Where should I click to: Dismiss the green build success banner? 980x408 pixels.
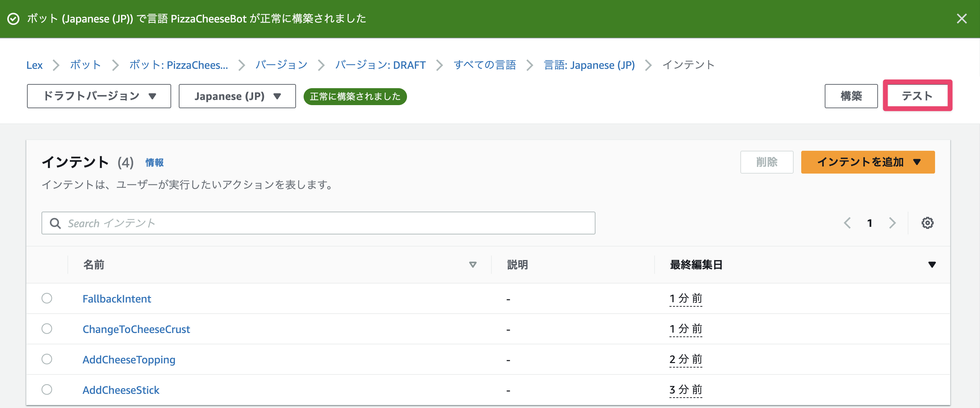point(962,18)
